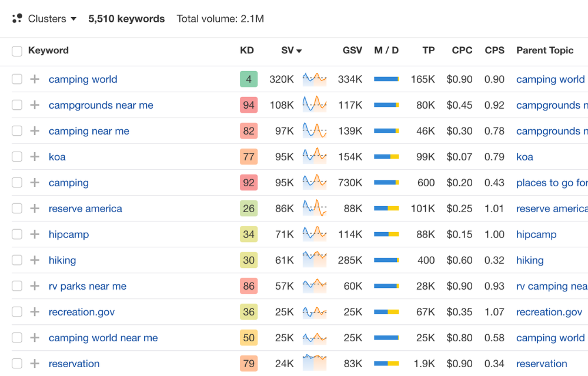Visit the koa Parent Topic link

(x=524, y=157)
